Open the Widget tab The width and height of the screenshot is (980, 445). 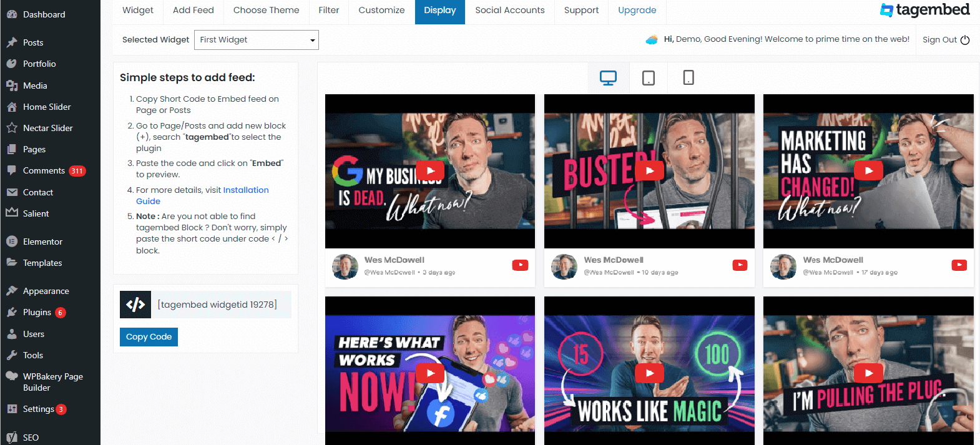(x=138, y=11)
